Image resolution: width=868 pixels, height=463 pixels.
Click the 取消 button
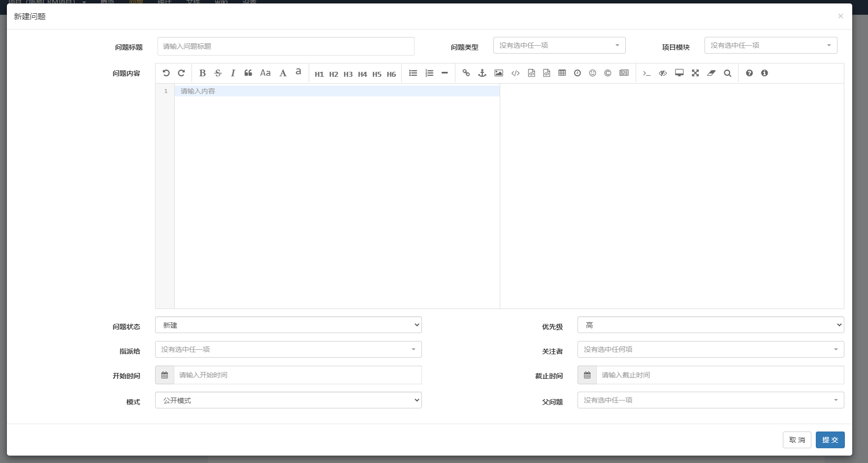pos(797,440)
